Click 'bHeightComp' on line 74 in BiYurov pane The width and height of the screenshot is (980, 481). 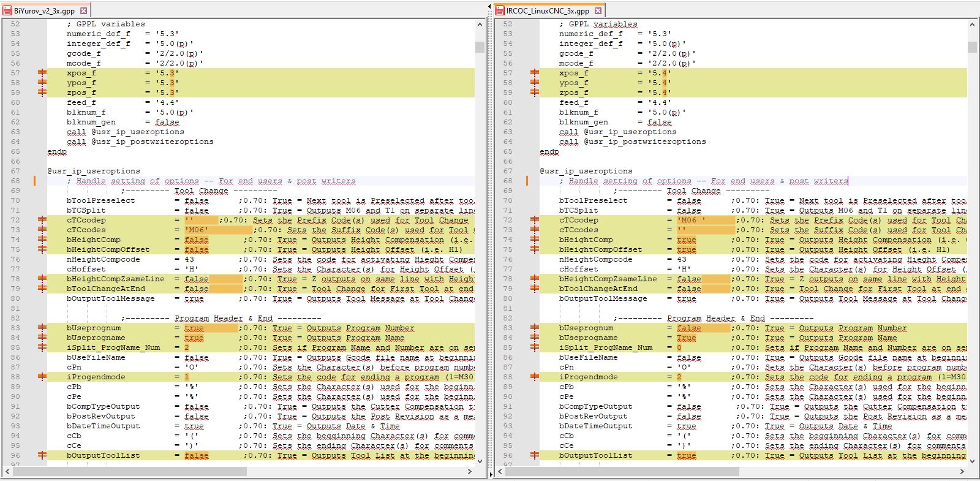pyautogui.click(x=94, y=240)
